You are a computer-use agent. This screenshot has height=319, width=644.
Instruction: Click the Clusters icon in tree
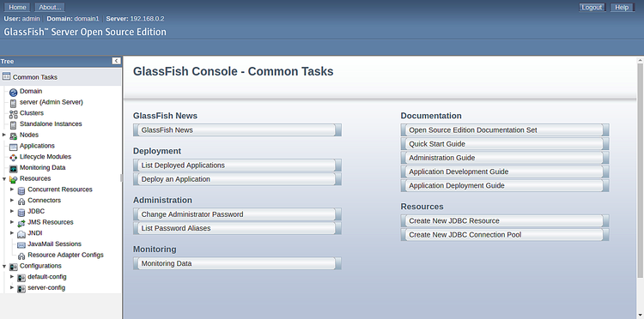pos(13,114)
